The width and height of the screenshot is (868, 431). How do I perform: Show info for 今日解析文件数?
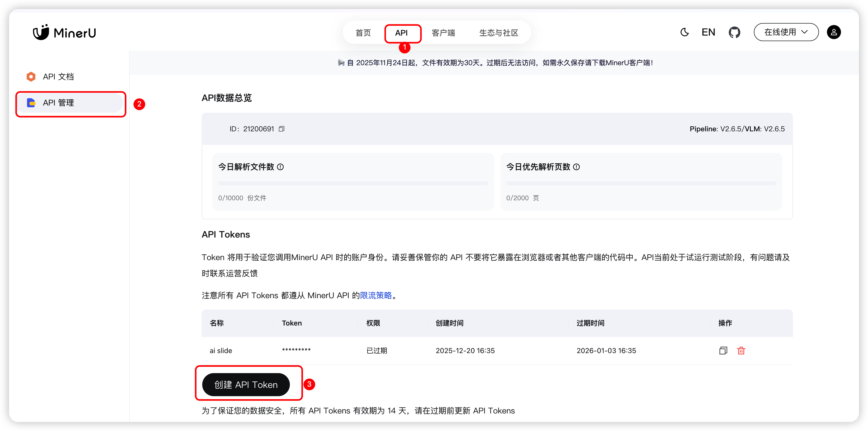[280, 167]
